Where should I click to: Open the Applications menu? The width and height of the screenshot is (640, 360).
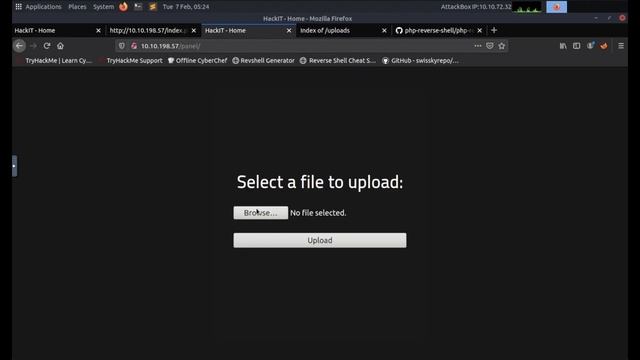pos(38,7)
